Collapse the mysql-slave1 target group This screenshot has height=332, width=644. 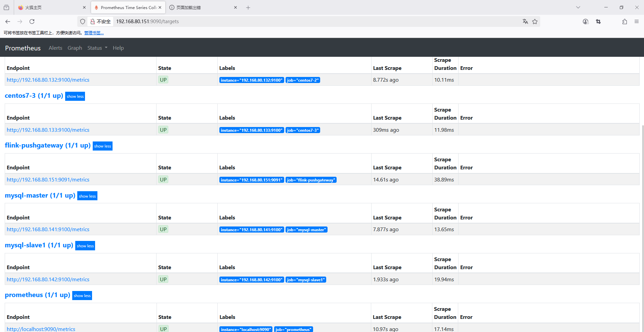click(85, 246)
